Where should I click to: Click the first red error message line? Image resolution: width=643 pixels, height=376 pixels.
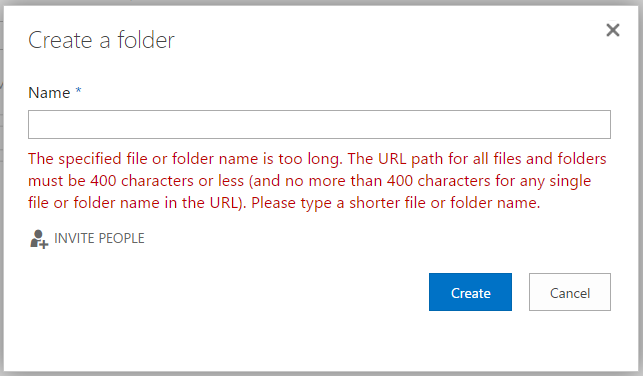pos(317,159)
